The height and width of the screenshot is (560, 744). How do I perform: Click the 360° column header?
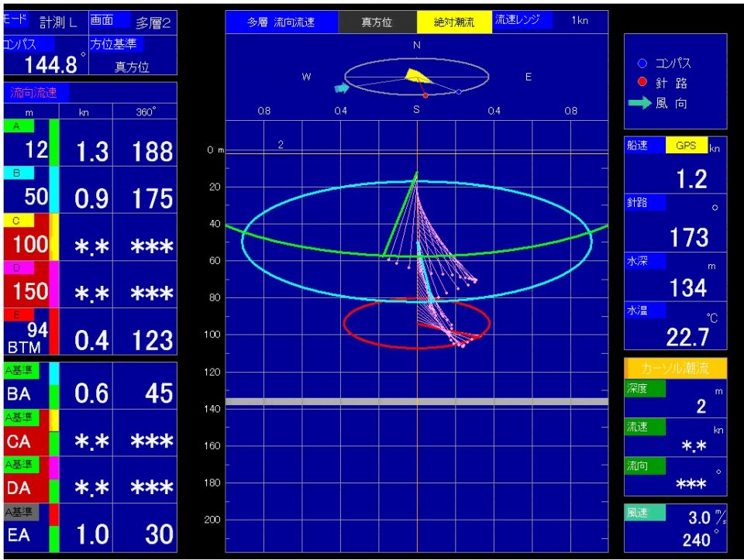[146, 112]
